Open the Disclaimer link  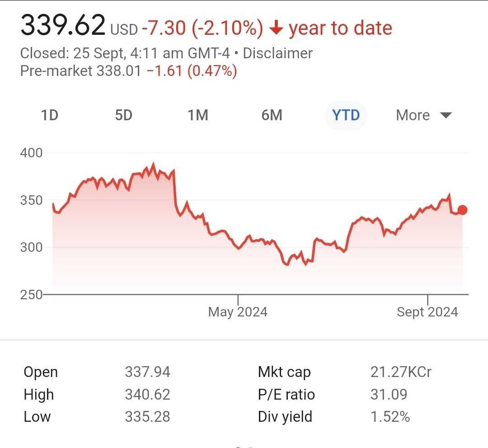[x=277, y=53]
